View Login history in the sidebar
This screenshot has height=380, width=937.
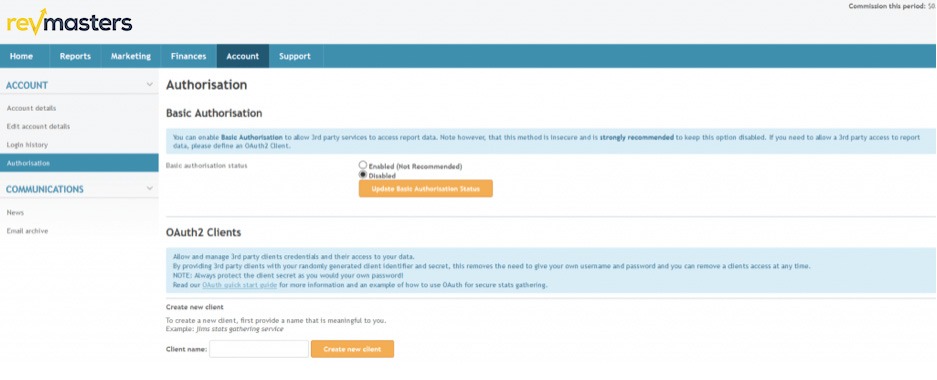pos(27,145)
